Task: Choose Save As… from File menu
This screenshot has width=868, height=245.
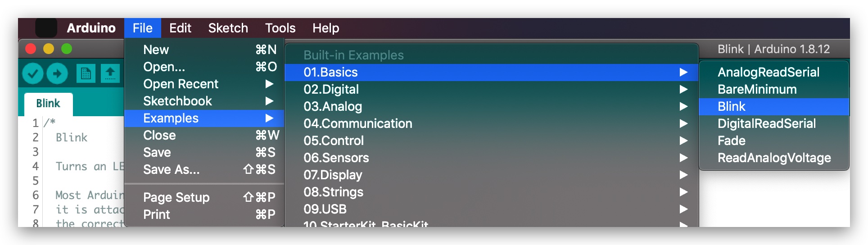Action: (204, 170)
